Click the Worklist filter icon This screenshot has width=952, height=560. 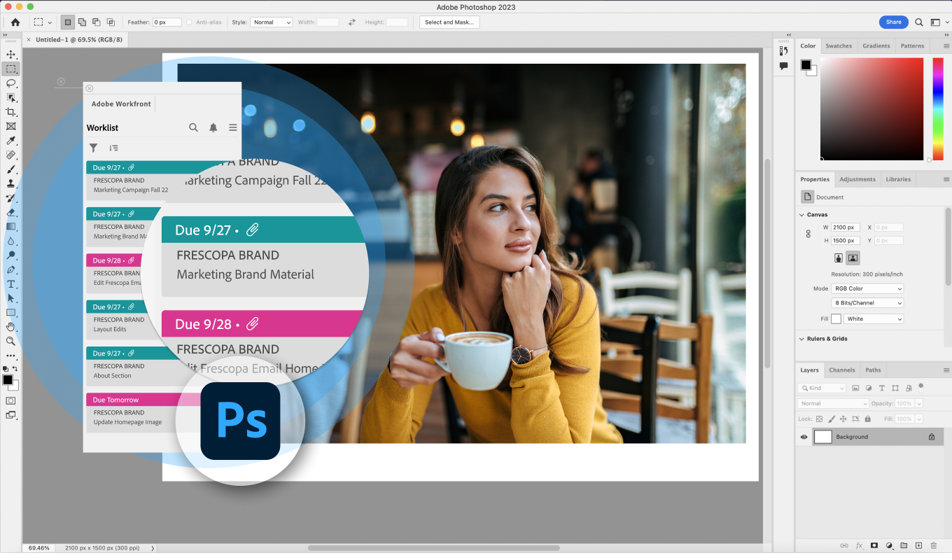93,148
